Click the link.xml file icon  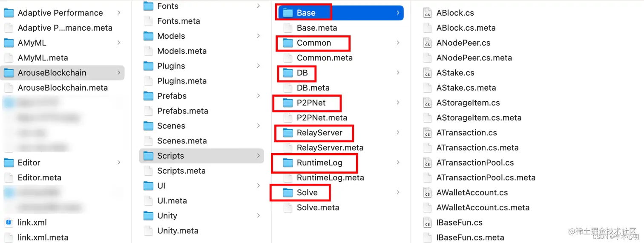pos(9,223)
